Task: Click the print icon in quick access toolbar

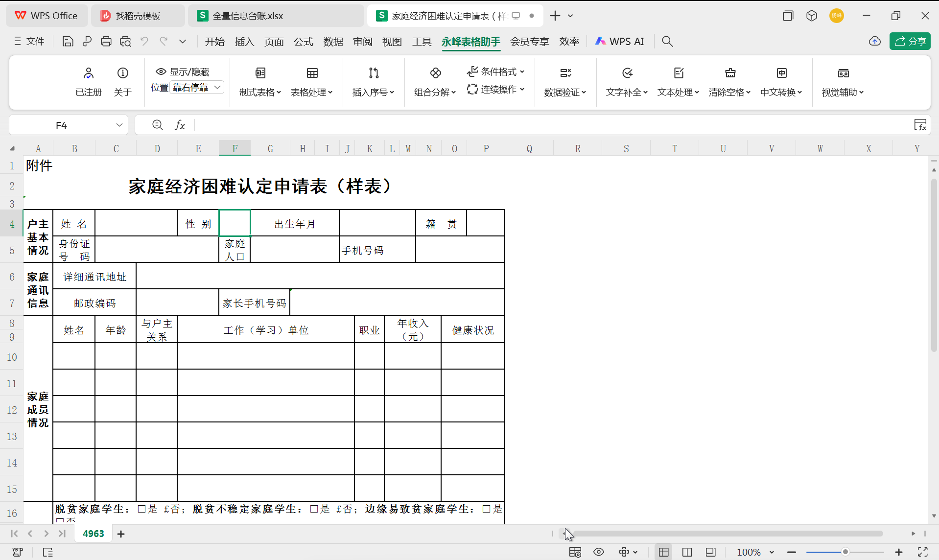Action: [x=106, y=41]
